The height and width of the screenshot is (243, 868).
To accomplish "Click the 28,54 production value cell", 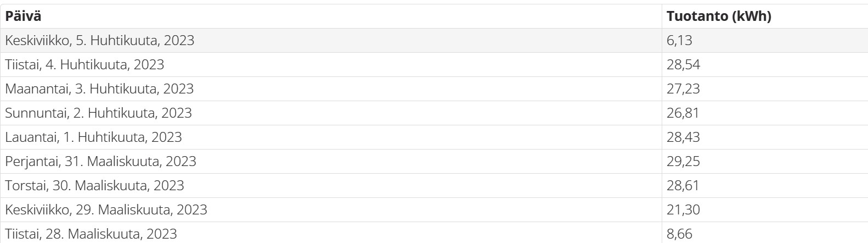I will (x=765, y=65).
